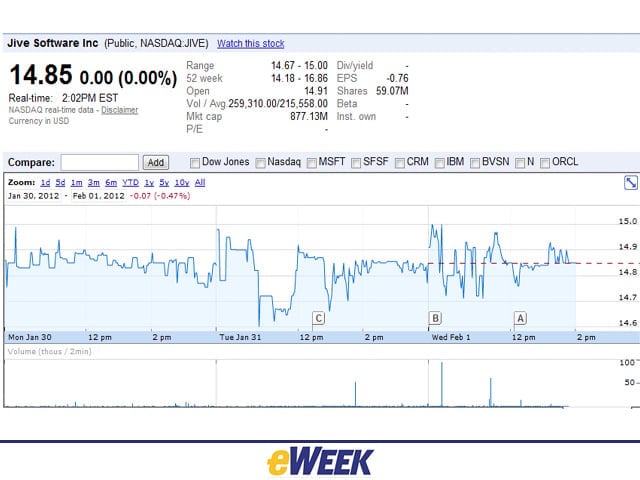Image resolution: width=640 pixels, height=480 pixels.
Task: Open news marker A on chart
Action: [x=520, y=318]
